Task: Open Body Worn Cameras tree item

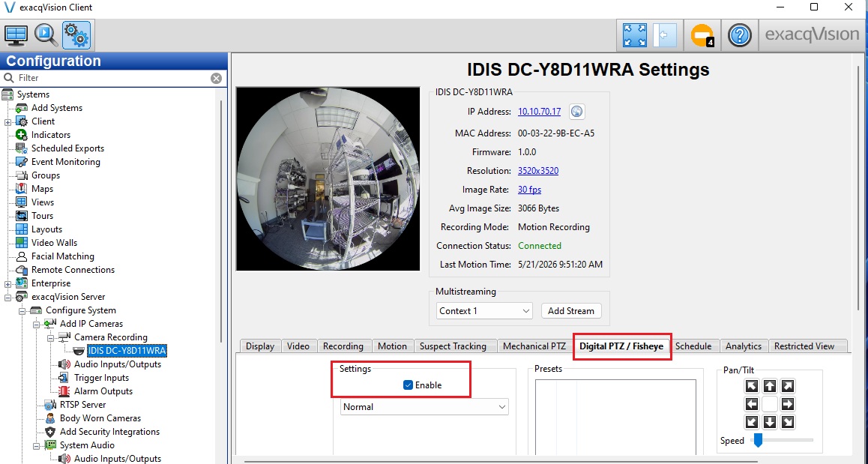Action: click(x=100, y=418)
